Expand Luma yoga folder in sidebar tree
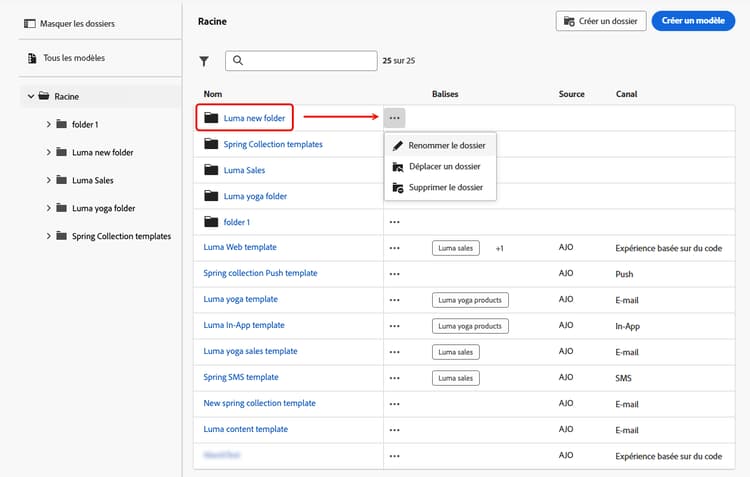The image size is (750, 477). (x=49, y=208)
